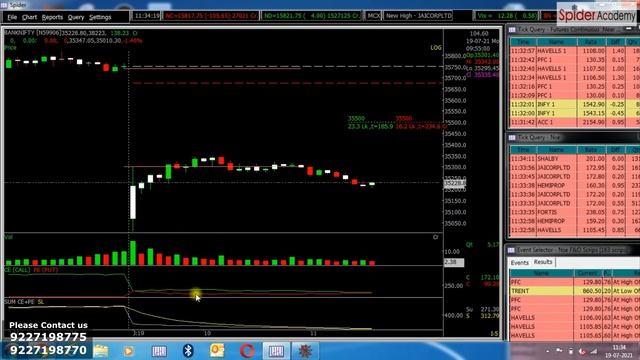Screen dimensions: 640x360
Task: Click the BANKNIFTY symbol header on chart
Action: pyautogui.click(x=20, y=33)
